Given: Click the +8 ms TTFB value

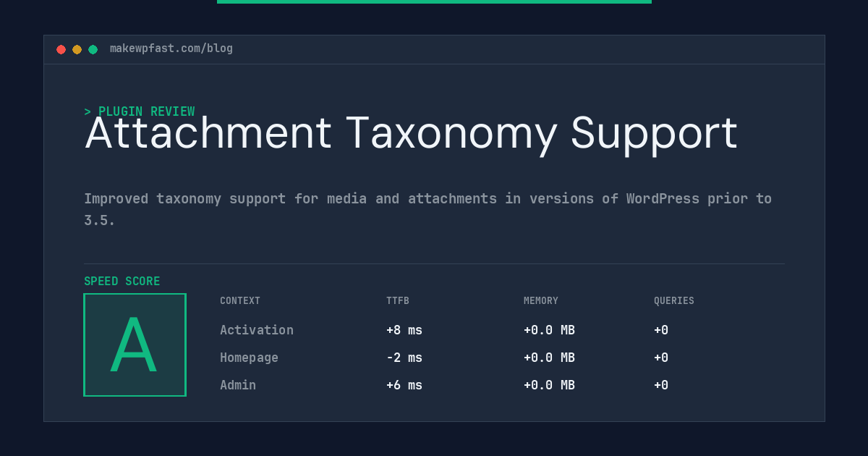Looking at the screenshot, I should pos(404,330).
